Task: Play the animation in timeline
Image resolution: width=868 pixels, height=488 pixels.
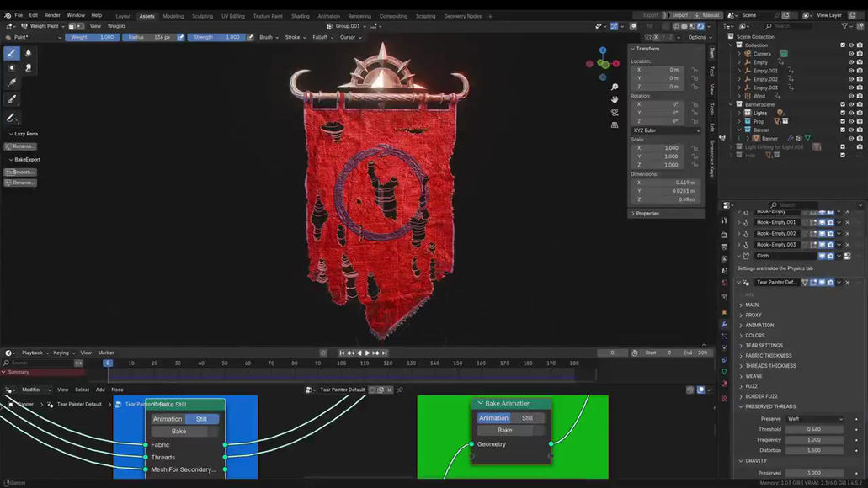Action: point(367,353)
